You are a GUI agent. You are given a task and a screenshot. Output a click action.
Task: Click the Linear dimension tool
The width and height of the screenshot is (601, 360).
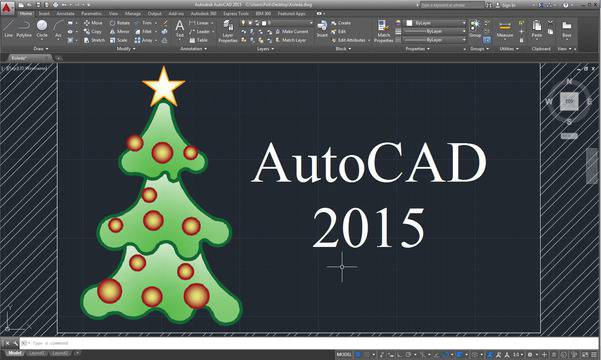click(x=200, y=23)
